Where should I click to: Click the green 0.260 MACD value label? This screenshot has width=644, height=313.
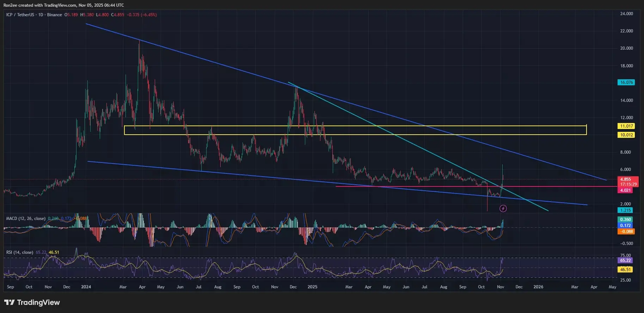[x=625, y=220]
